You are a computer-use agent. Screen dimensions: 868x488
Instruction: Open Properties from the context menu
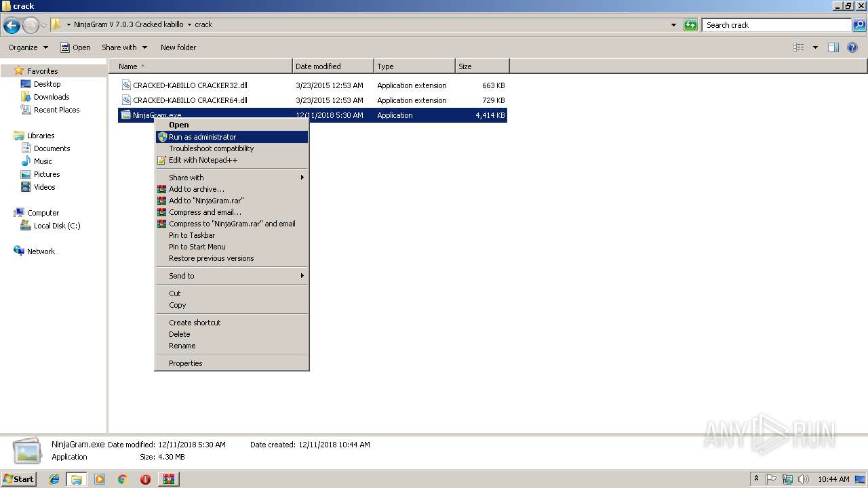(231, 363)
